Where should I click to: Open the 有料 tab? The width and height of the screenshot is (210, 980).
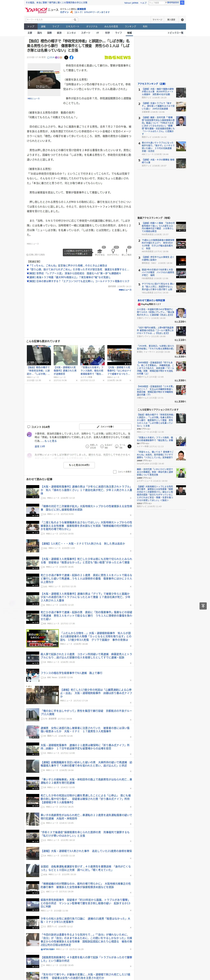pos(145,26)
